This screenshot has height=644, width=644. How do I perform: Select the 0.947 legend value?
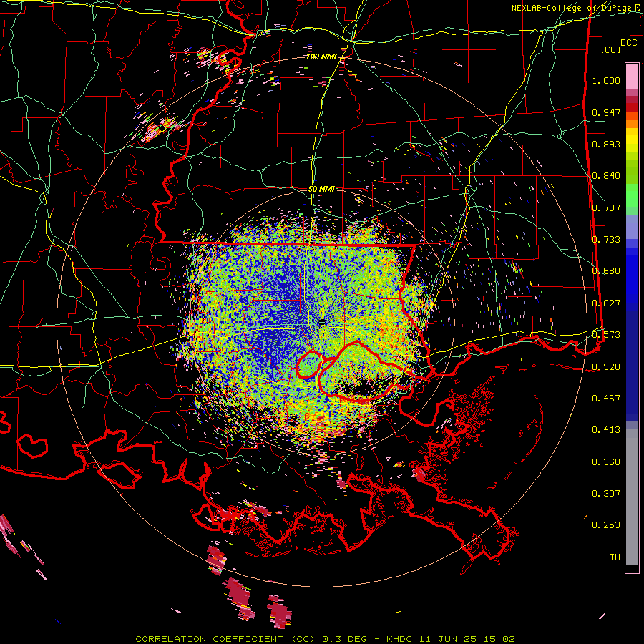click(x=606, y=112)
